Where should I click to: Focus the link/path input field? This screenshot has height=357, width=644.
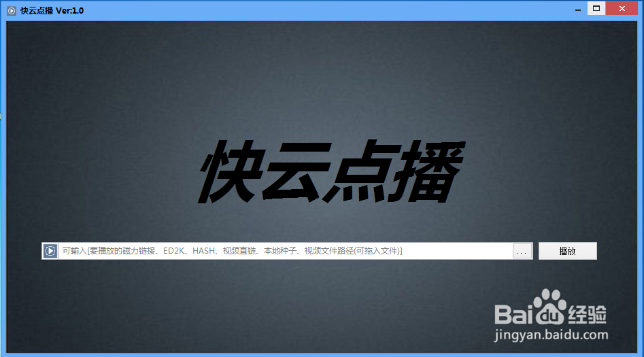click(x=286, y=251)
